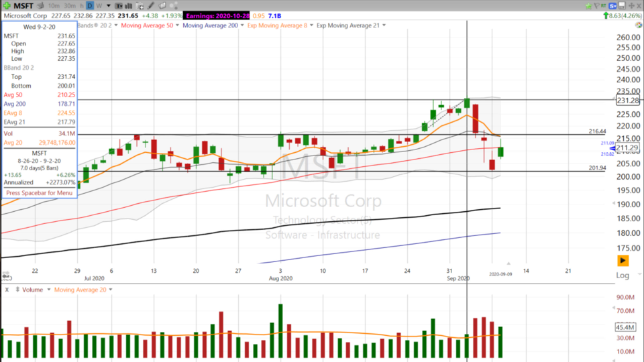Image resolution: width=644 pixels, height=362 pixels.
Task: Click the orange play arrow button
Action: click(623, 260)
